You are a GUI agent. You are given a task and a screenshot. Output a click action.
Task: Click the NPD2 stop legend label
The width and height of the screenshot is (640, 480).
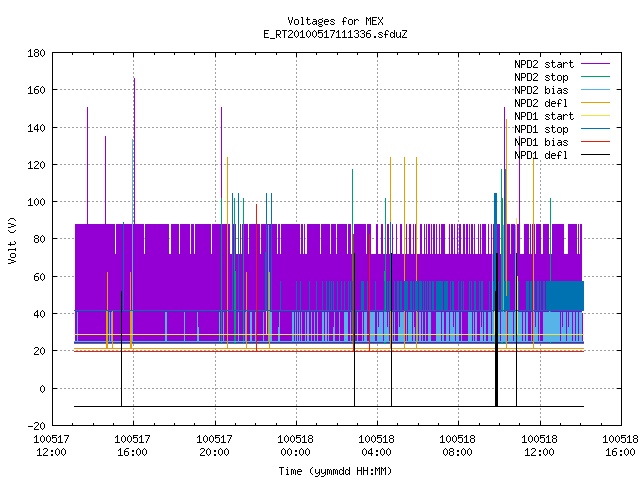tap(541, 77)
